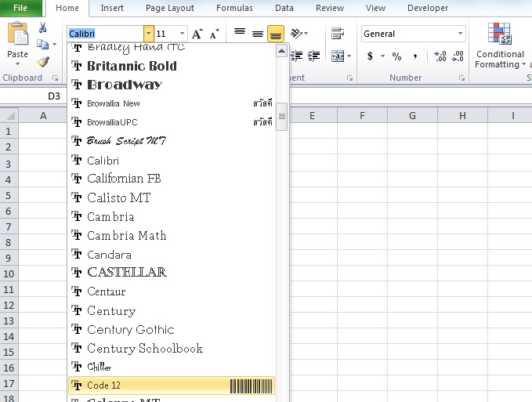Choose Calibri in font list

coord(172,160)
